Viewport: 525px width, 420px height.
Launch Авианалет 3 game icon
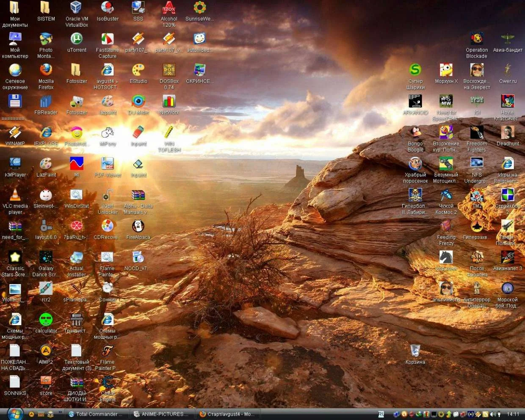pos(508,261)
